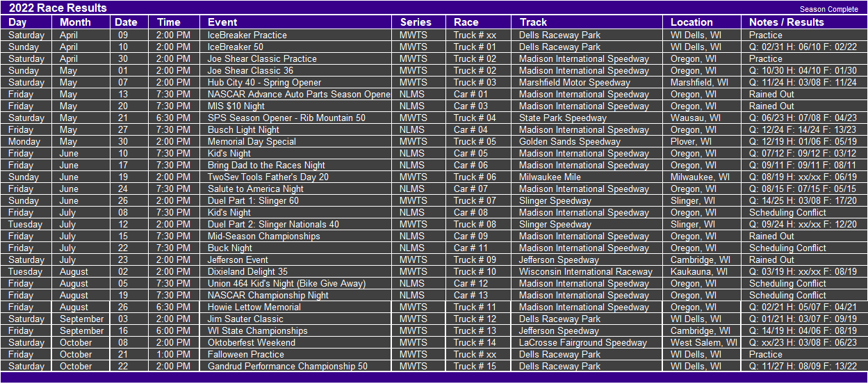
Task: Click 'Bring Dad to the Races Night'
Action: coord(266,165)
